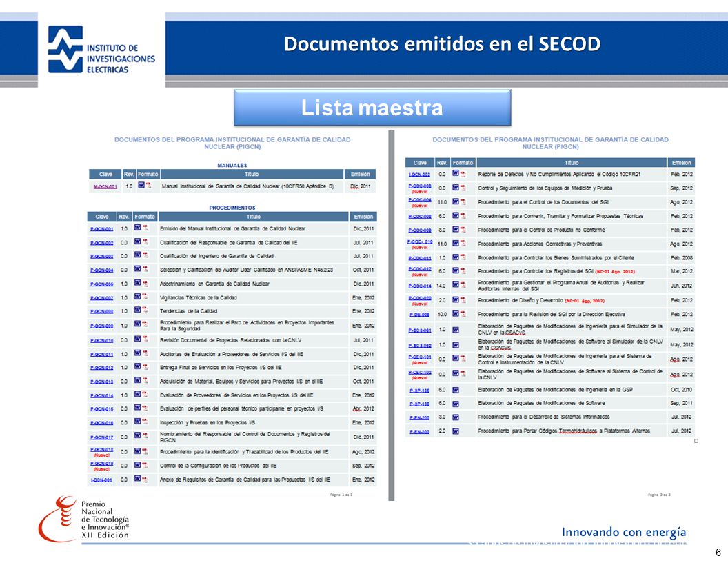Open Word file for Cualificación del Ingeniero de Garantía
This screenshot has width=728, height=563.
tap(137, 255)
